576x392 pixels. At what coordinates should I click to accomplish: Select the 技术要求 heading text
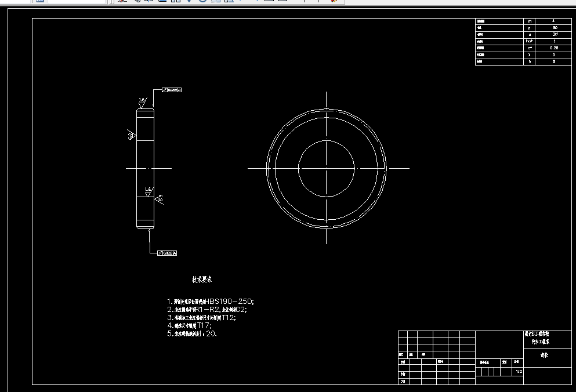[x=202, y=280]
